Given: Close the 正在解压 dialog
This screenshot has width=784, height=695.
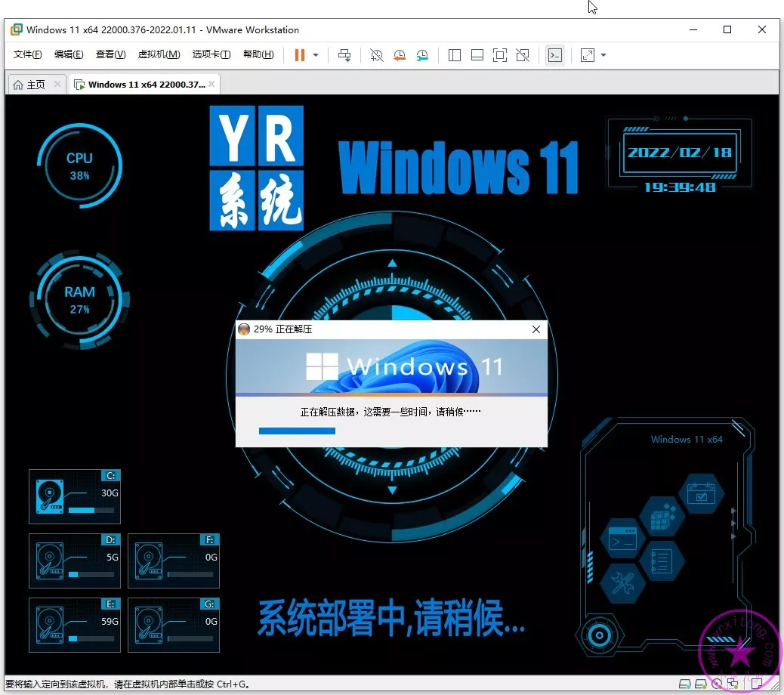Looking at the screenshot, I should [536, 329].
